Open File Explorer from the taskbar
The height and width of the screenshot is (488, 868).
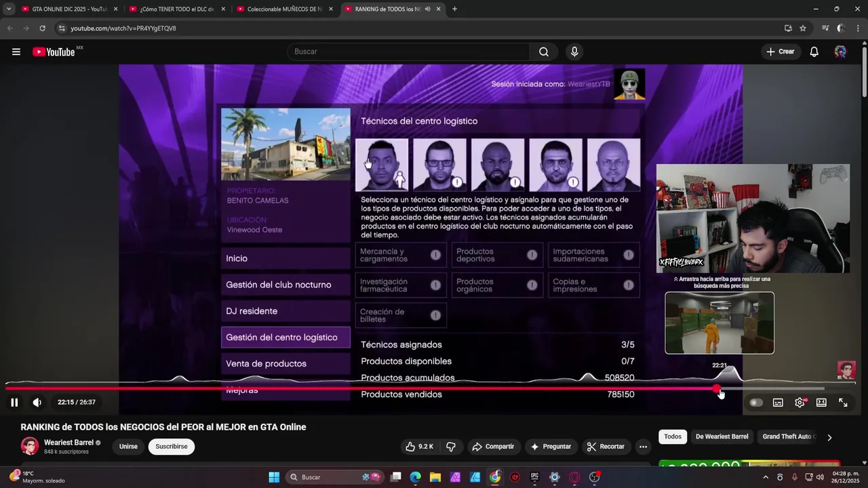[x=435, y=477]
